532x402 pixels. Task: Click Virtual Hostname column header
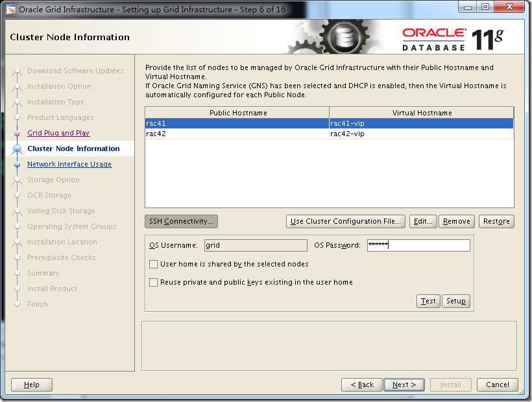click(x=422, y=113)
